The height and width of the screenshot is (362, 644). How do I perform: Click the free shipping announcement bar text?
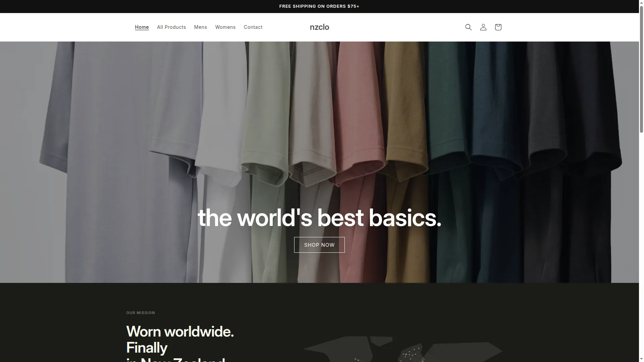(x=319, y=6)
